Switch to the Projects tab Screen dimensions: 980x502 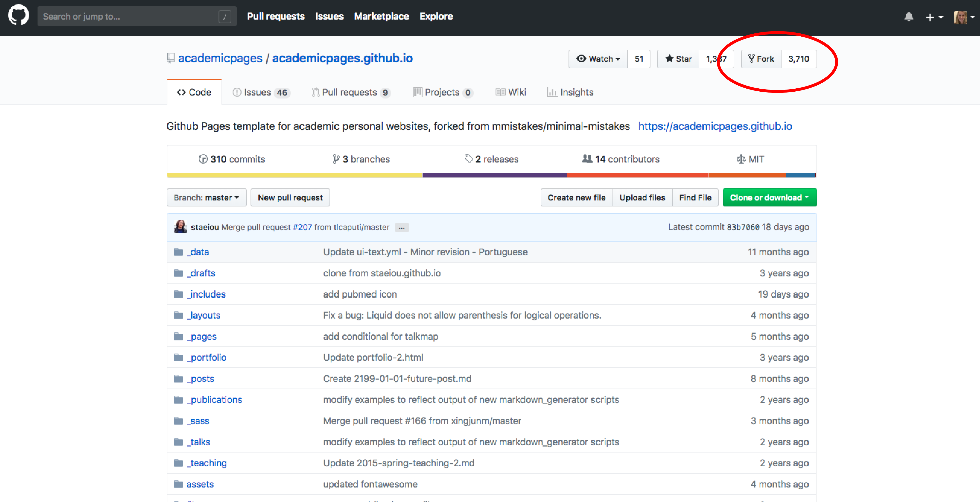(x=443, y=93)
